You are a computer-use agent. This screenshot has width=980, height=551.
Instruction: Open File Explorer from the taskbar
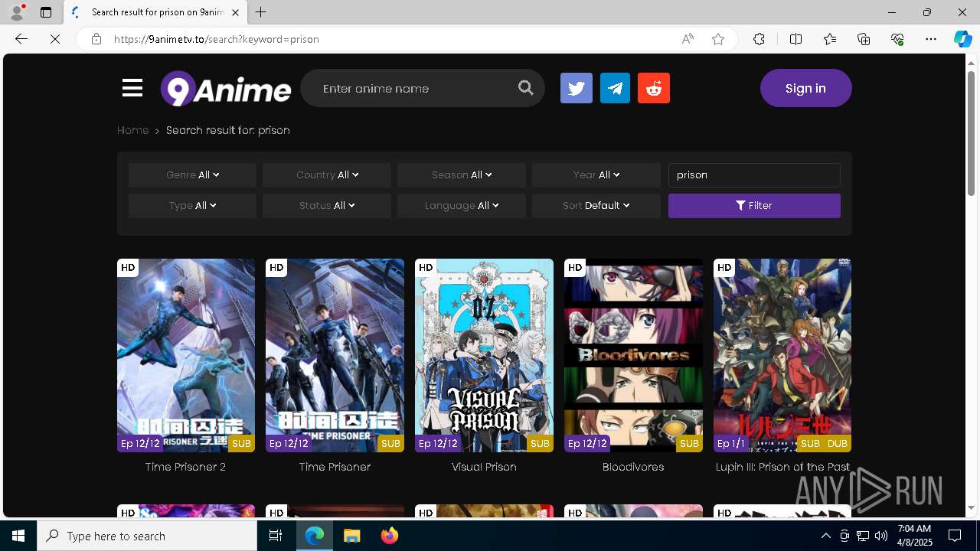tap(352, 536)
